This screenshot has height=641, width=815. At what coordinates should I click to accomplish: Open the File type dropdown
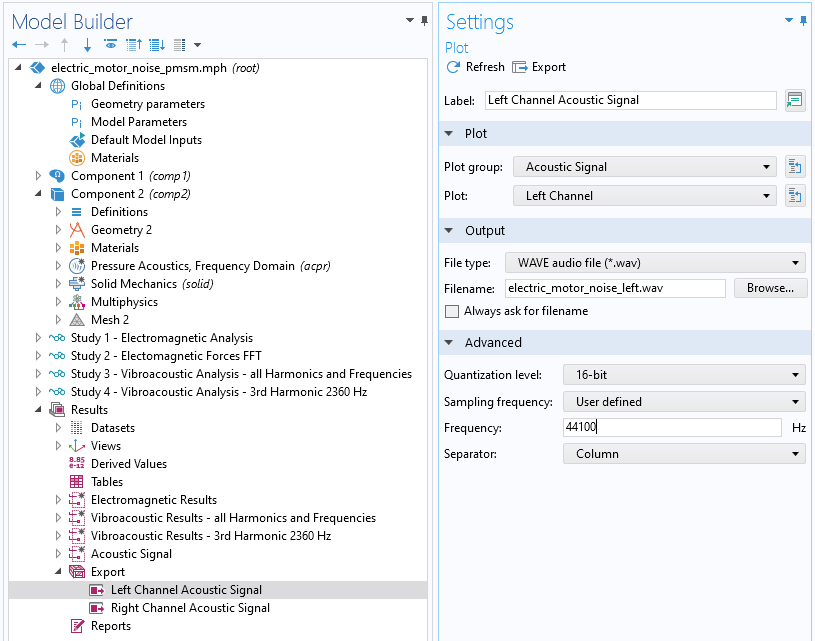pos(655,263)
